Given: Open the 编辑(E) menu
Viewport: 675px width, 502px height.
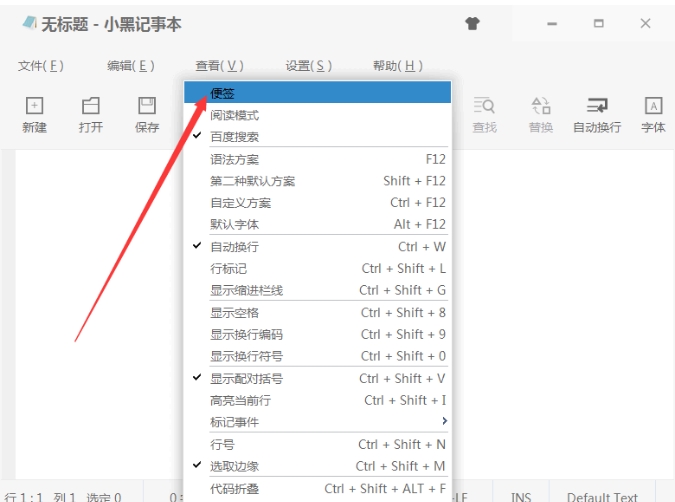Looking at the screenshot, I should (131, 66).
